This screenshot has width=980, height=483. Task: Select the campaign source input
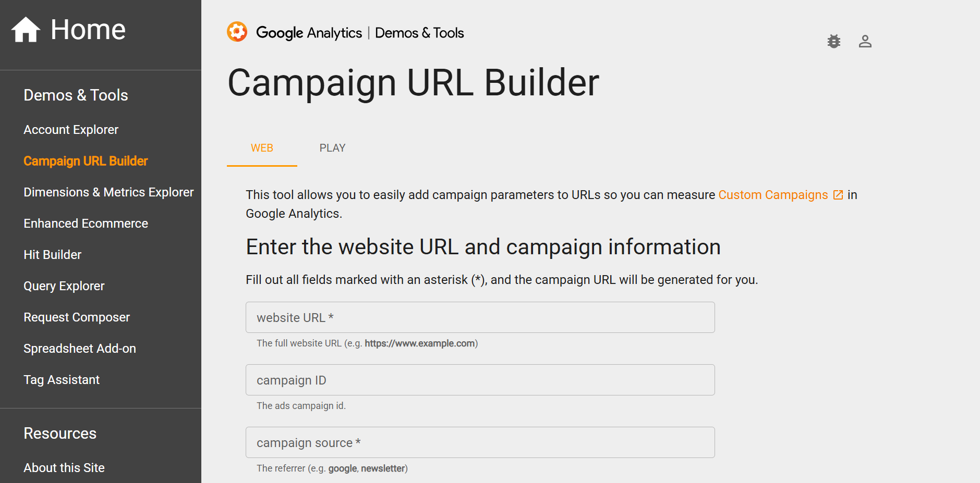[x=480, y=442]
